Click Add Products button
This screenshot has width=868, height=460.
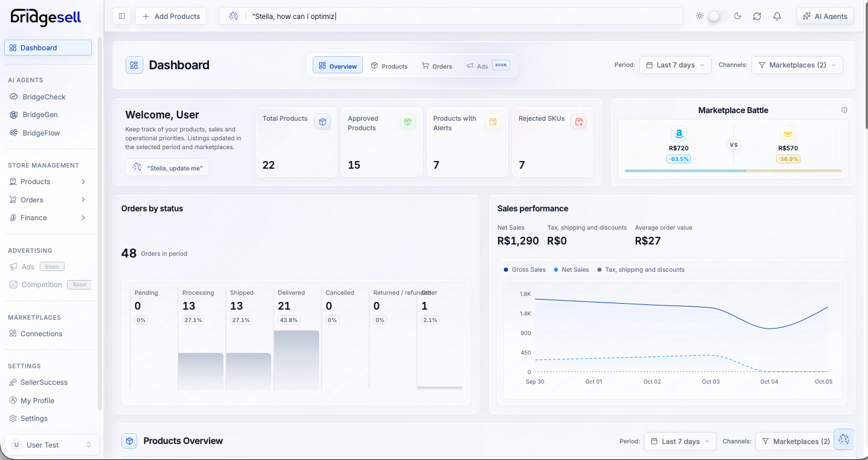pyautogui.click(x=171, y=16)
